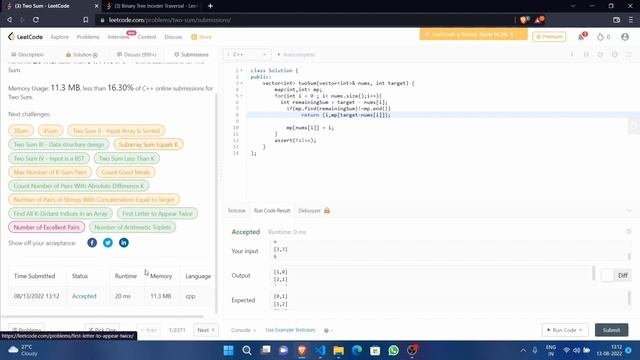
Task: Open Visual Studio Code from taskbar
Action: 320,350
